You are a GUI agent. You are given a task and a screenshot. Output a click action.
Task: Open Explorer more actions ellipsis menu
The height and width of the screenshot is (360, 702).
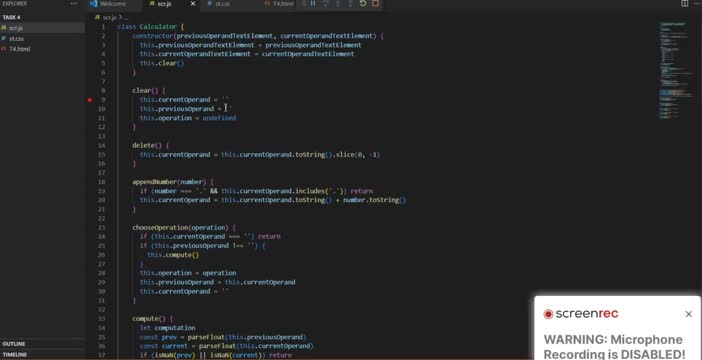click(74, 4)
